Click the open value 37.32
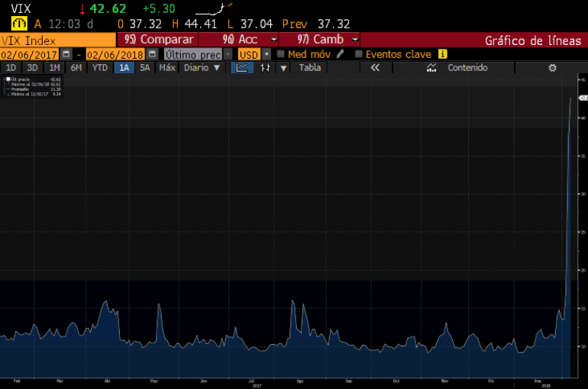The image size is (588, 389). (x=146, y=24)
